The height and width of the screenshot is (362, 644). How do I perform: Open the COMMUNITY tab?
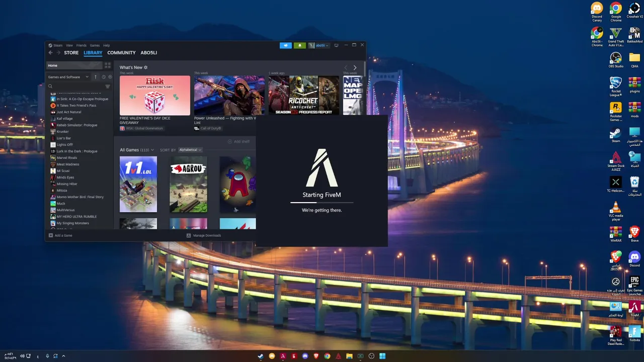click(x=121, y=53)
